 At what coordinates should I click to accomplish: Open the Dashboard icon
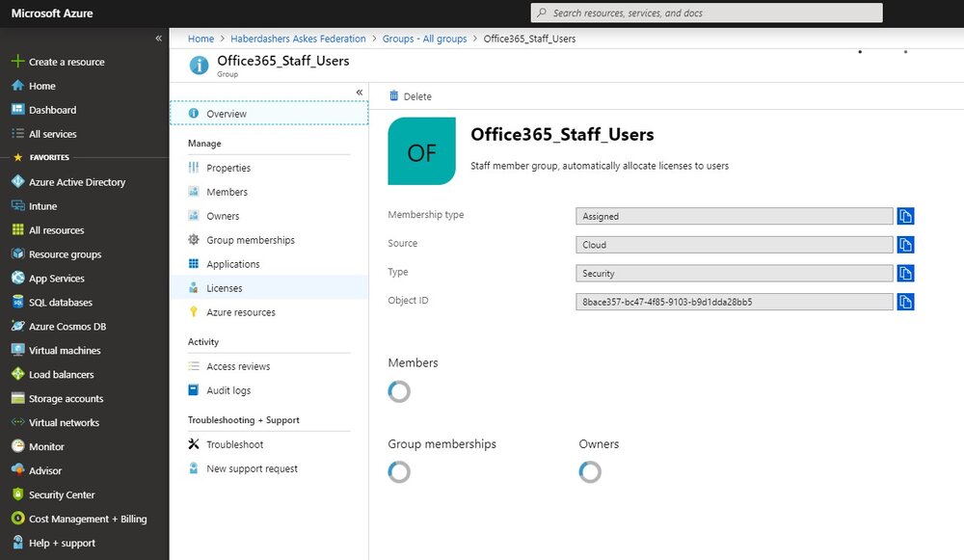tap(17, 110)
